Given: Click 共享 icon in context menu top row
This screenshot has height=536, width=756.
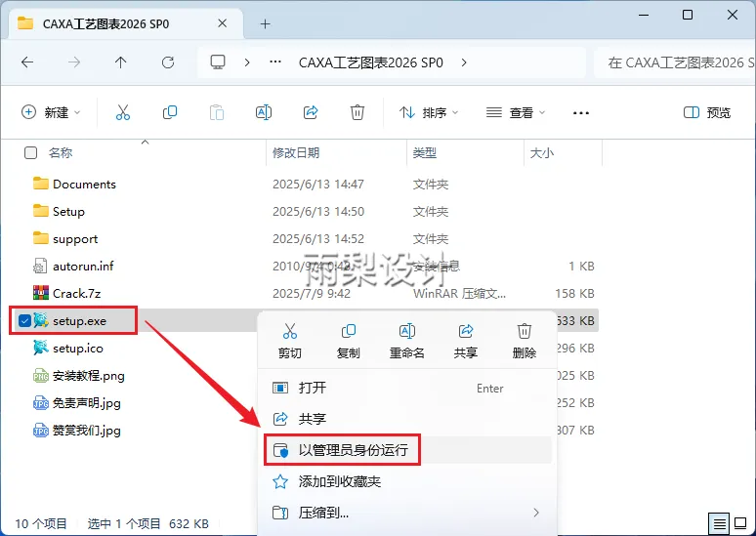Looking at the screenshot, I should [466, 341].
